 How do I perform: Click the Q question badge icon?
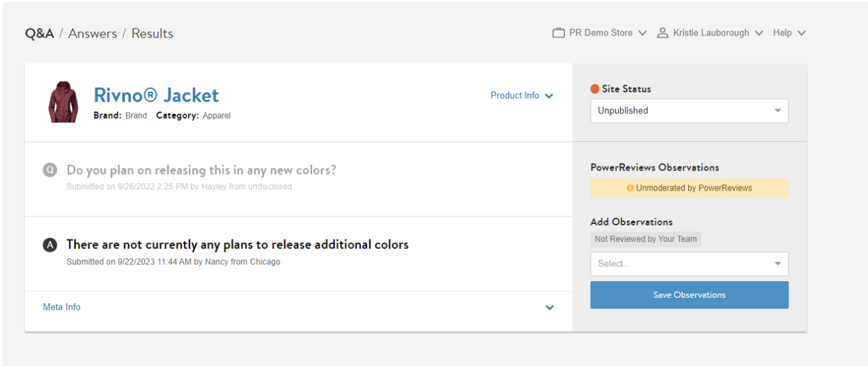[49, 170]
